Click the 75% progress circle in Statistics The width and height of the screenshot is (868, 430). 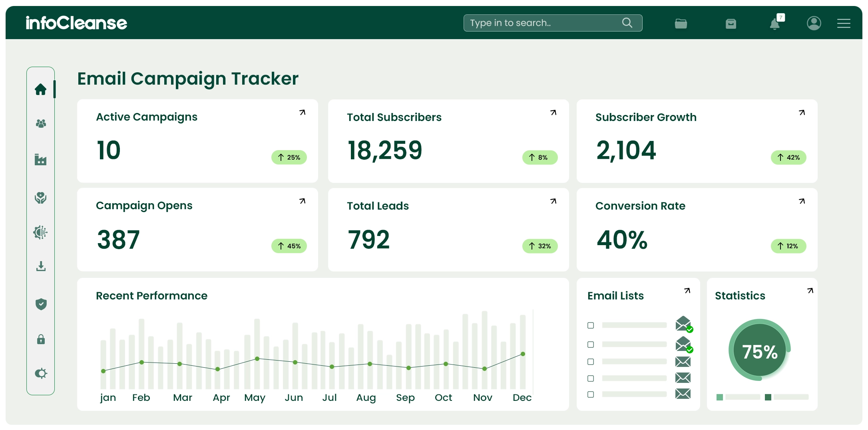pos(759,351)
